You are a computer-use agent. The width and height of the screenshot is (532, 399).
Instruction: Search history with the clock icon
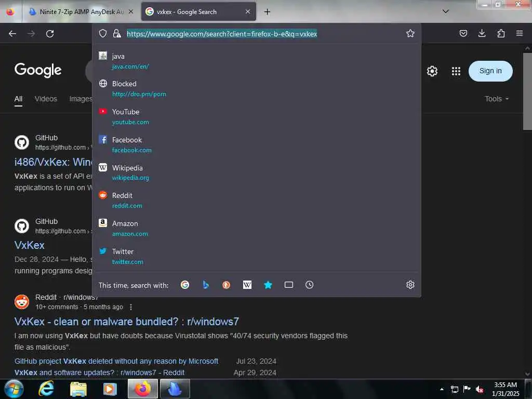tap(310, 285)
